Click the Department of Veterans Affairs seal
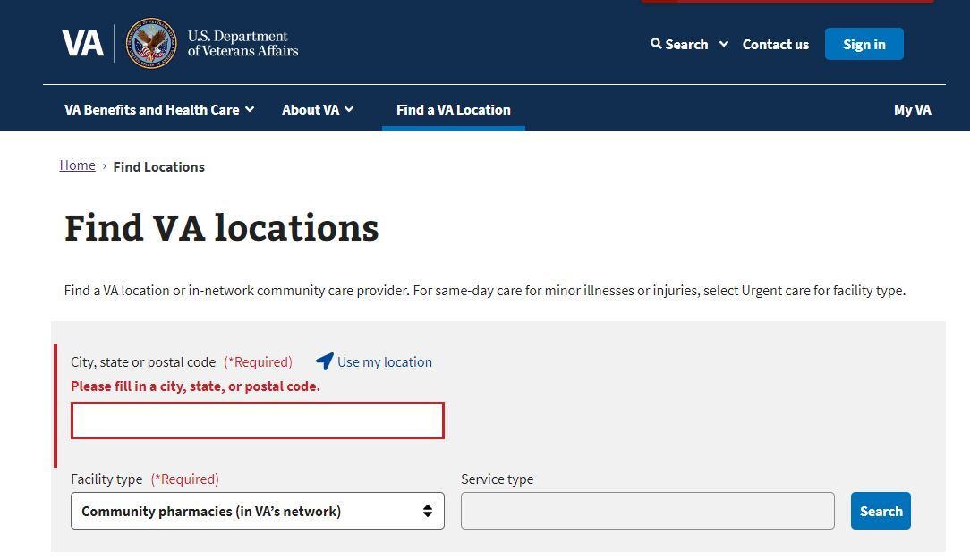 point(150,42)
